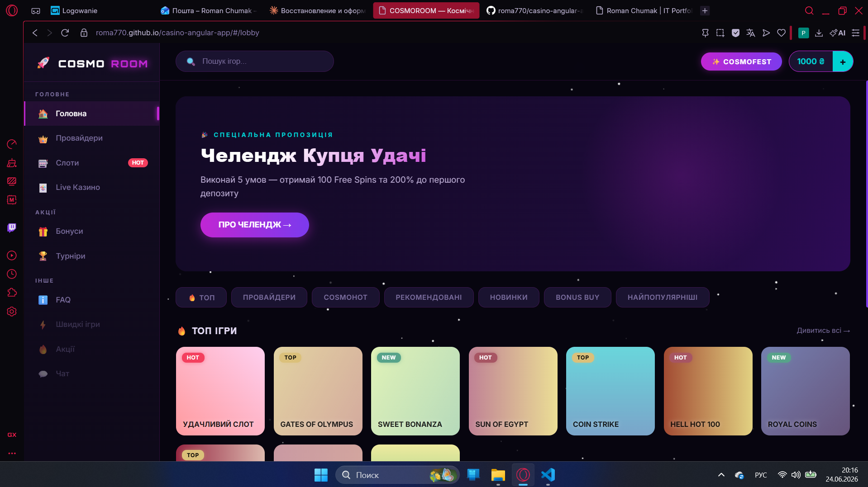Click the green P extension icon
868x487 pixels.
click(x=803, y=33)
